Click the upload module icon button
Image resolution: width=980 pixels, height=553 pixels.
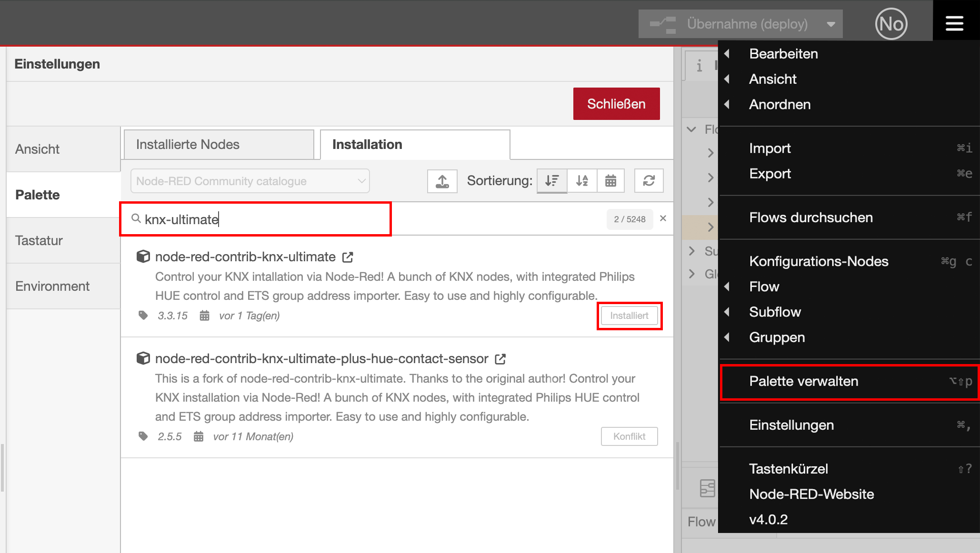(442, 181)
